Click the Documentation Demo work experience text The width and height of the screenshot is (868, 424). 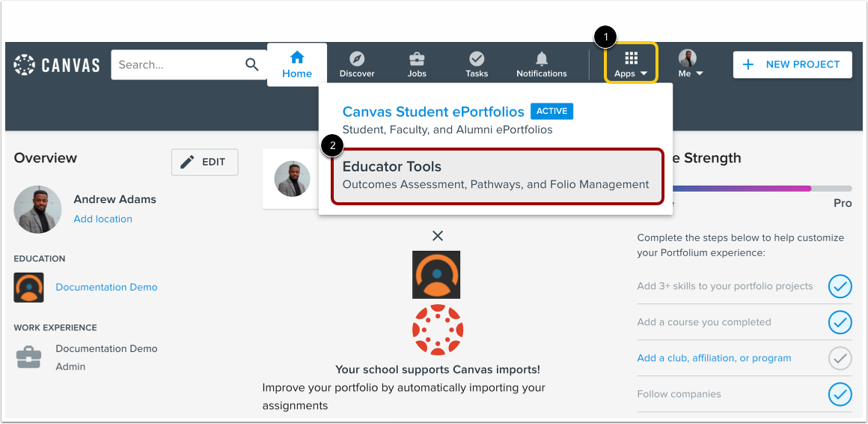[107, 348]
